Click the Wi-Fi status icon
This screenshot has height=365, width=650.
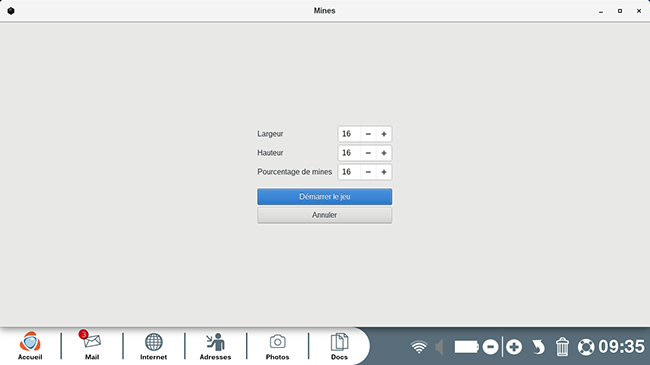click(419, 347)
